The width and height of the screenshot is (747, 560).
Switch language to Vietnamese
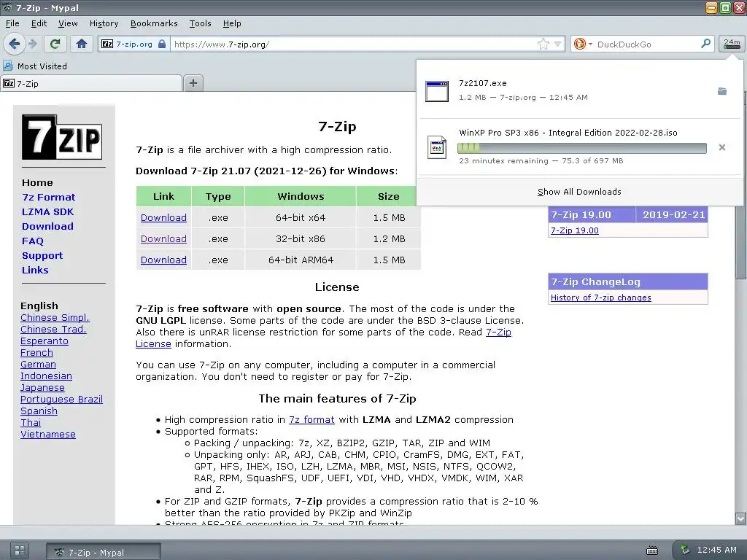tap(48, 435)
